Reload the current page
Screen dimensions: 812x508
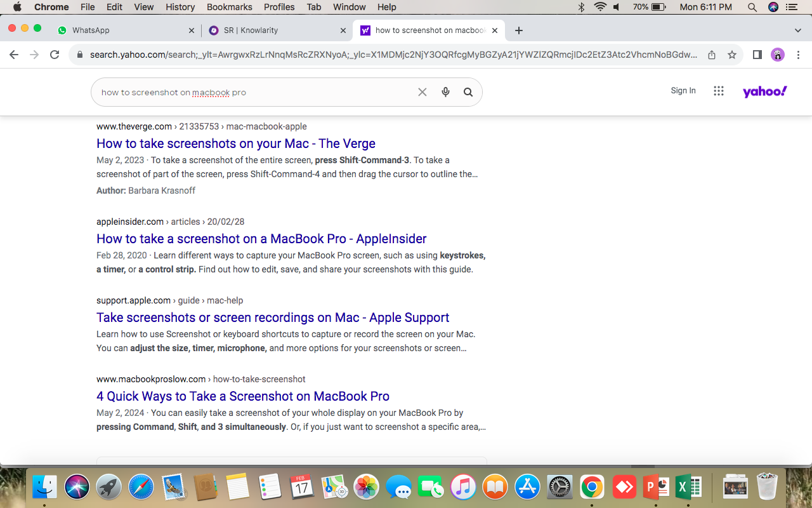(x=55, y=55)
